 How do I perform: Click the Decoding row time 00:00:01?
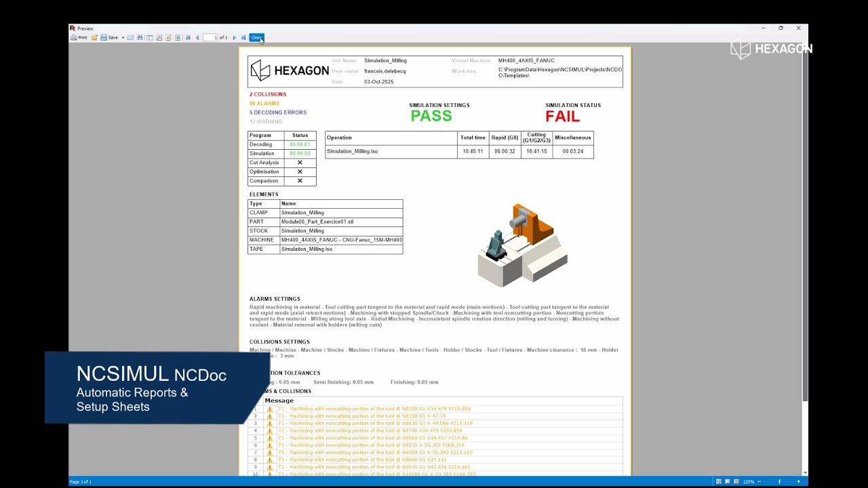pos(300,144)
